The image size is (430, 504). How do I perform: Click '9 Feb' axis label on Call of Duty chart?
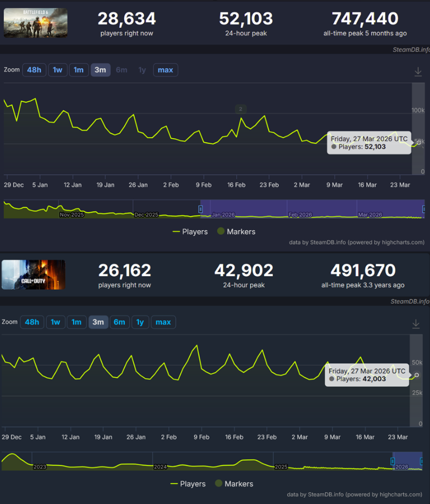(201, 437)
